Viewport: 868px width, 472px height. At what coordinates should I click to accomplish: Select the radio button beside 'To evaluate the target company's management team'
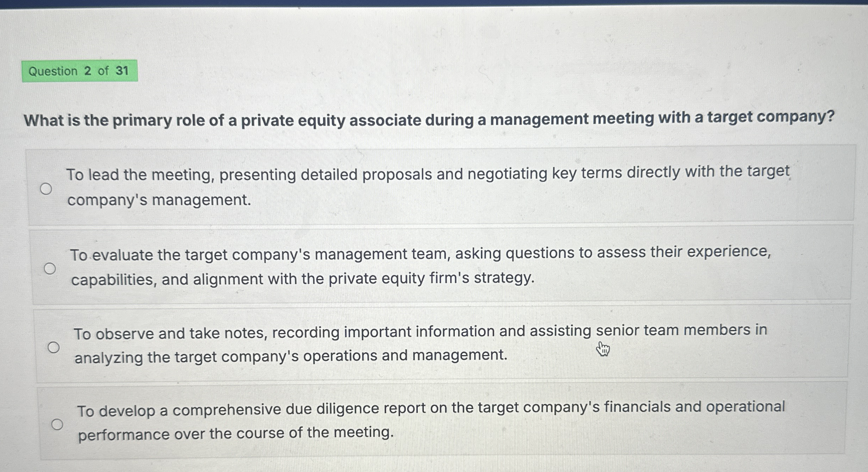click(50, 268)
